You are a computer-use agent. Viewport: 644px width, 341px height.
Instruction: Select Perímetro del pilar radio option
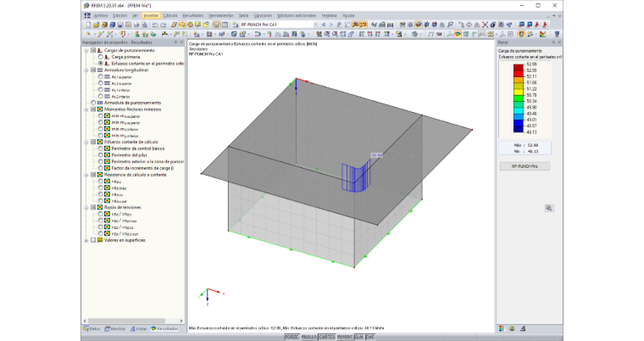[101, 154]
